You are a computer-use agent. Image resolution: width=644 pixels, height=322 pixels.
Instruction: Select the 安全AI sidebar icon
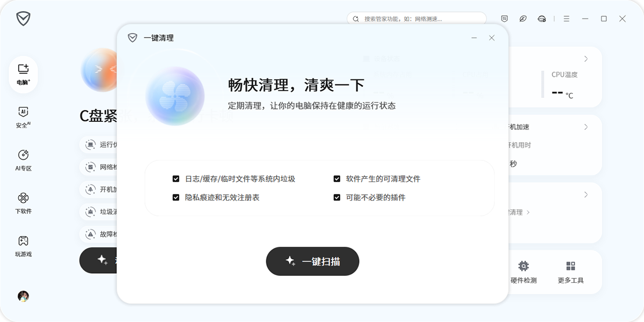(23, 115)
